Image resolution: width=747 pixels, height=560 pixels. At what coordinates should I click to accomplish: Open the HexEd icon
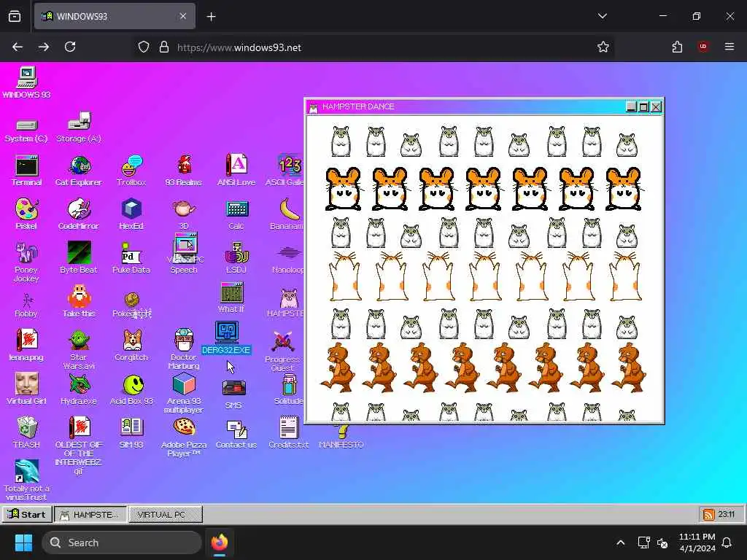(131, 214)
